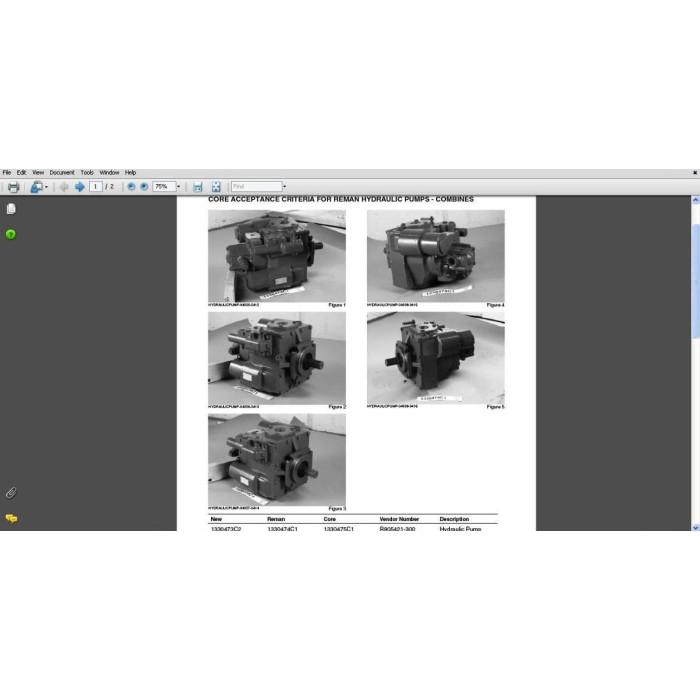The height and width of the screenshot is (700, 700).
Task: Click the Find search box
Action: point(257,187)
